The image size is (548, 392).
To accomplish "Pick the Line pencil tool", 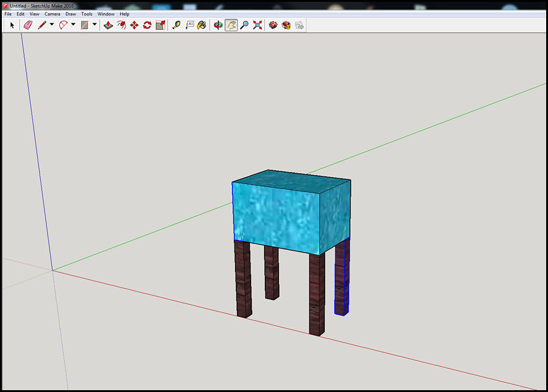I will click(42, 25).
